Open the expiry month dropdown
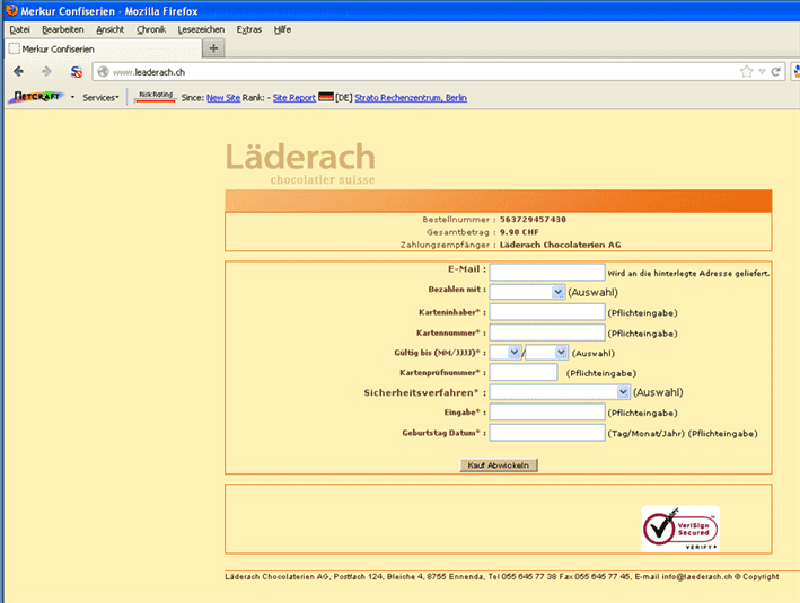 click(x=505, y=353)
